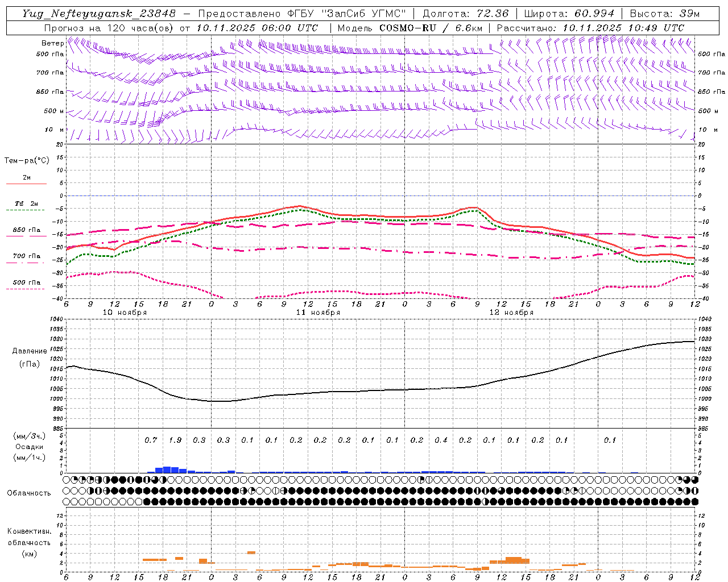Select the text Предоставлено ФГБУ "ЗапСиб УГМС"
The width and height of the screenshot is (728, 582).
[302, 14]
